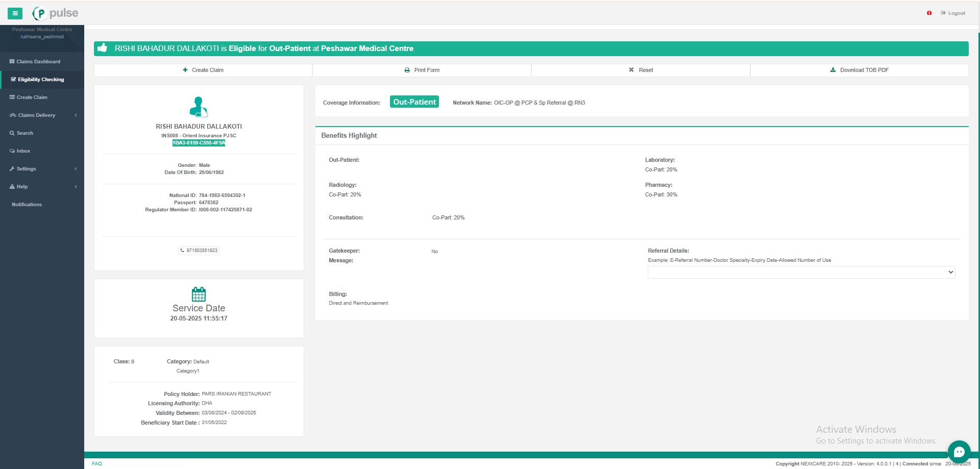Click the Create Claim button

(x=203, y=70)
